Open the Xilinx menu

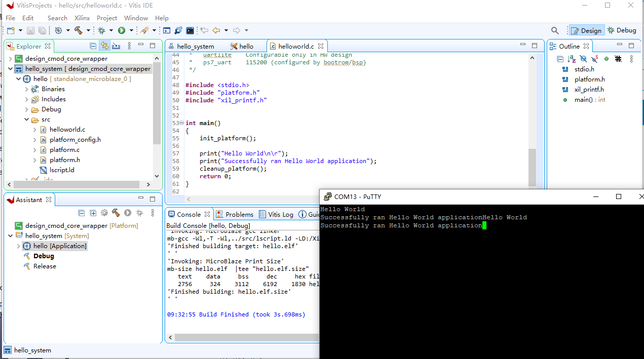coord(82,18)
